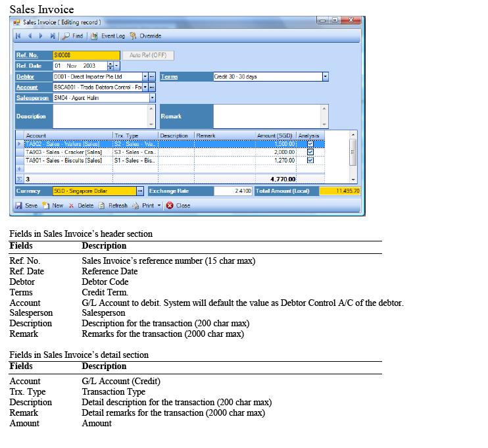Viewport: 488px width, 448px height.
Task: Toggle Analysis checkbox for TA902 Wafers row
Action: (310, 144)
